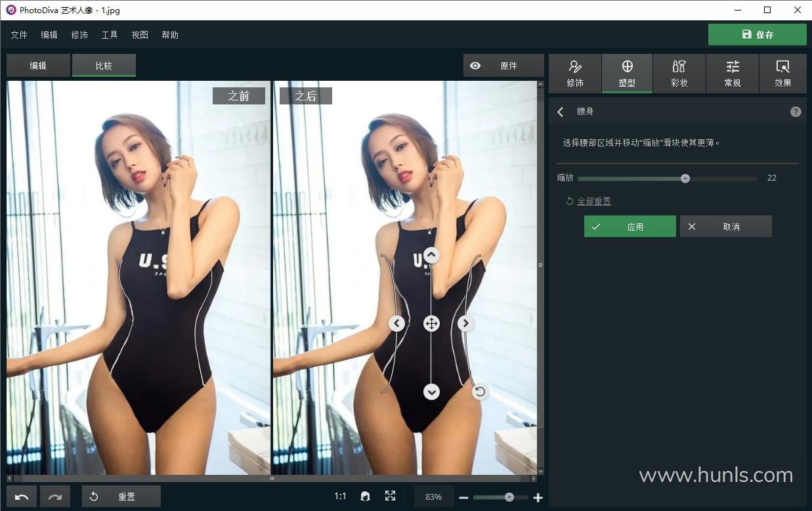Click the zoom out minus button
The image size is (812, 511).
463,498
